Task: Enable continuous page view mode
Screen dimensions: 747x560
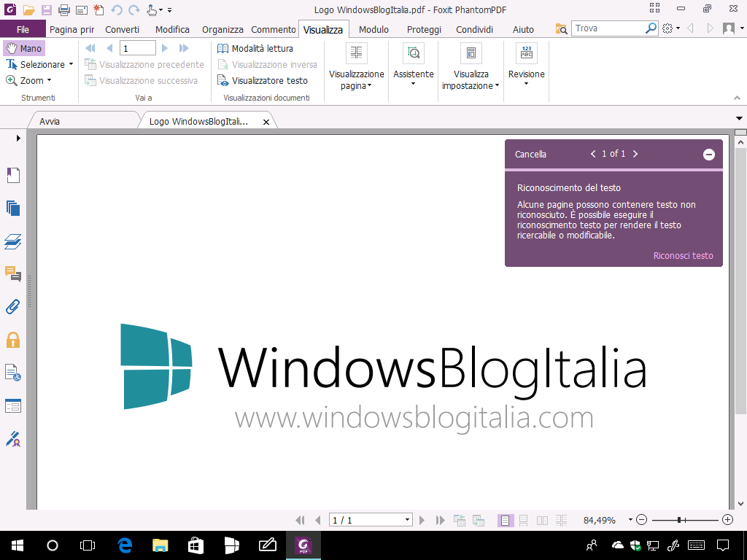Action: pos(523,520)
